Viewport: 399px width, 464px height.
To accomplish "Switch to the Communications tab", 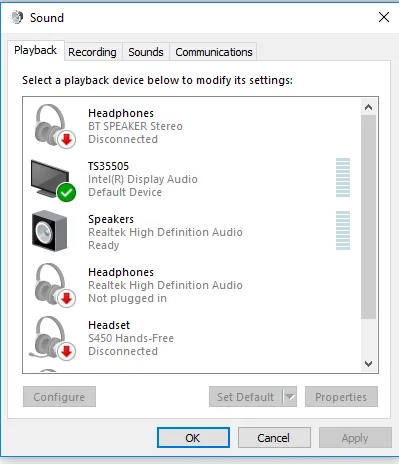I will (214, 52).
